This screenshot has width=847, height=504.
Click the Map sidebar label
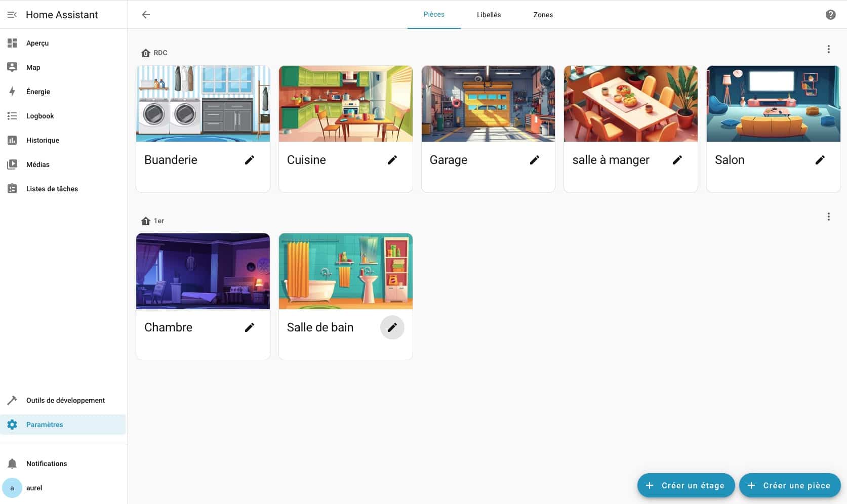pyautogui.click(x=33, y=67)
